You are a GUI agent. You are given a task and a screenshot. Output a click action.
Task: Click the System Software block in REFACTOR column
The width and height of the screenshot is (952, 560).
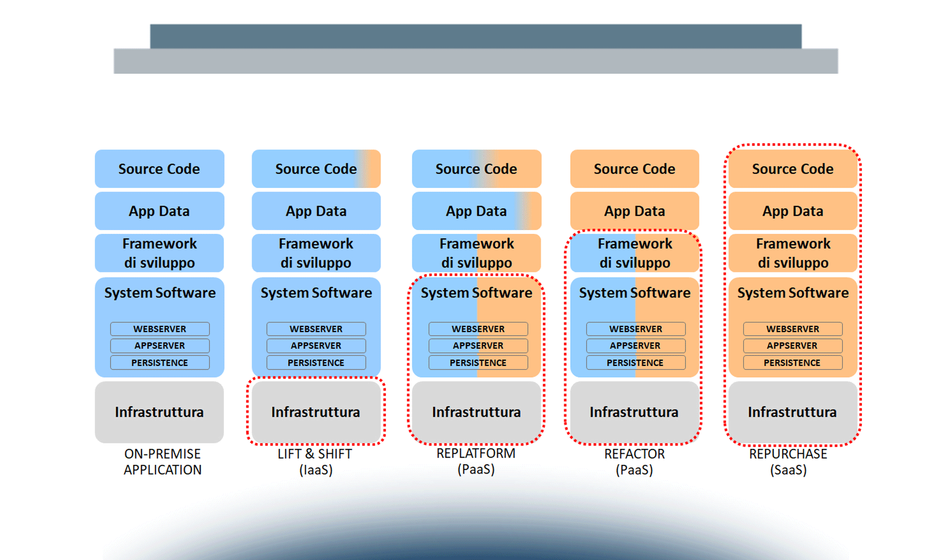tap(634, 293)
